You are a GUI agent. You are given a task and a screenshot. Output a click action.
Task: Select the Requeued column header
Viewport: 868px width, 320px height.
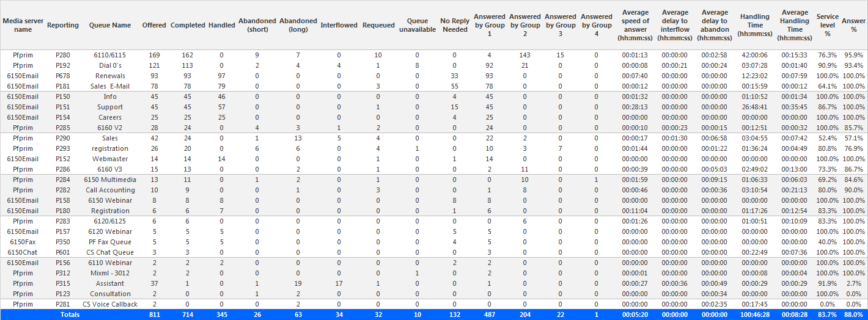tap(378, 25)
